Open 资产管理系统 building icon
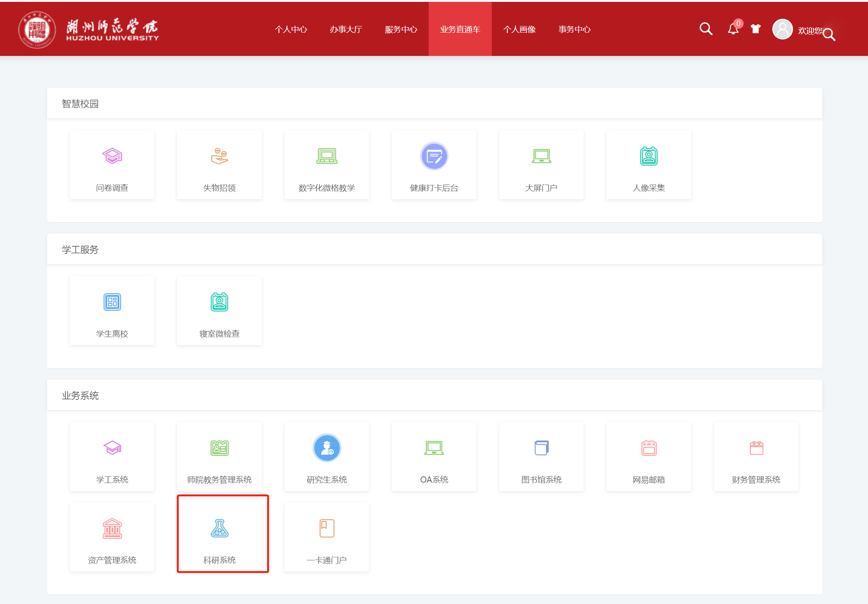The width and height of the screenshot is (868, 604). (x=112, y=528)
